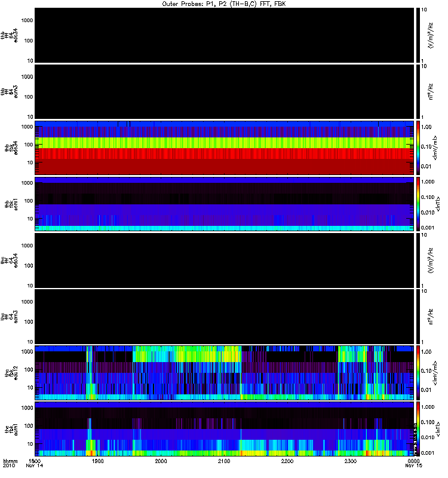Select the thc fff 64 edc34 black panel
448x478 pixels.
click(224, 261)
